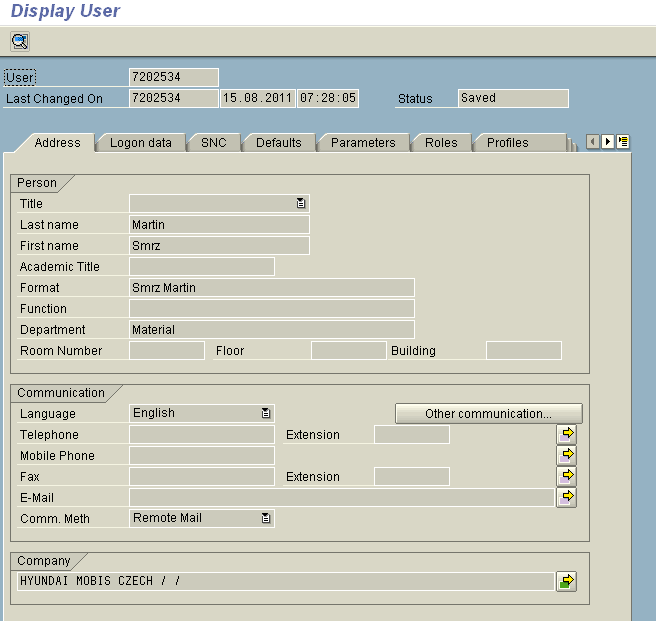
Task: Open the tab list menu icon
Action: pyautogui.click(x=623, y=142)
